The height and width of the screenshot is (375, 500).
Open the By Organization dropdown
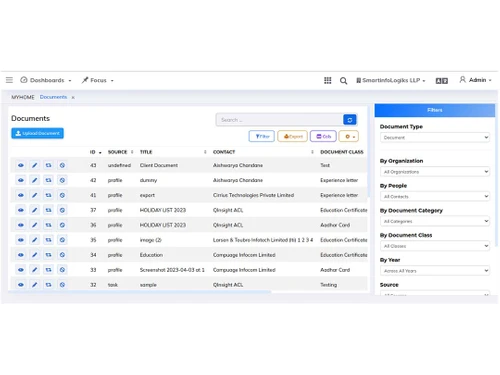coord(435,172)
